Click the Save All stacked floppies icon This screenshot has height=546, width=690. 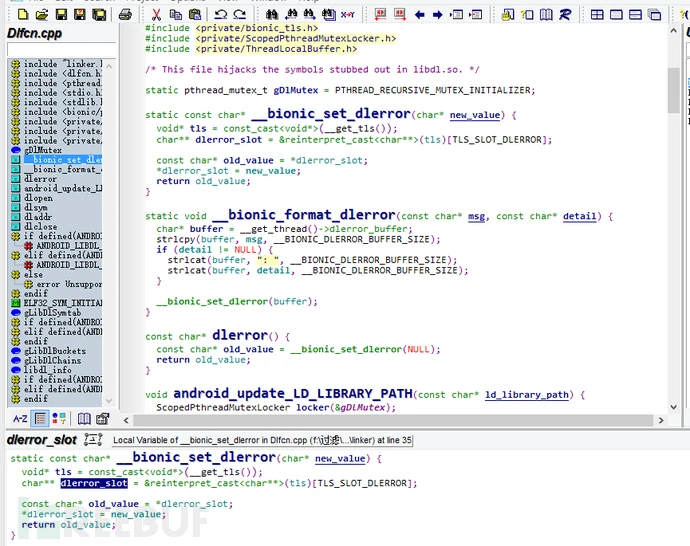coord(99,15)
